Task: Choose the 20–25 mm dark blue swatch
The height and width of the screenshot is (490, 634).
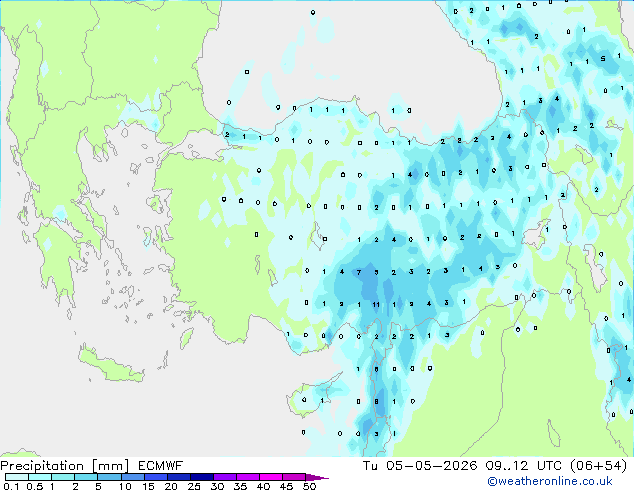Action: [x=179, y=477]
